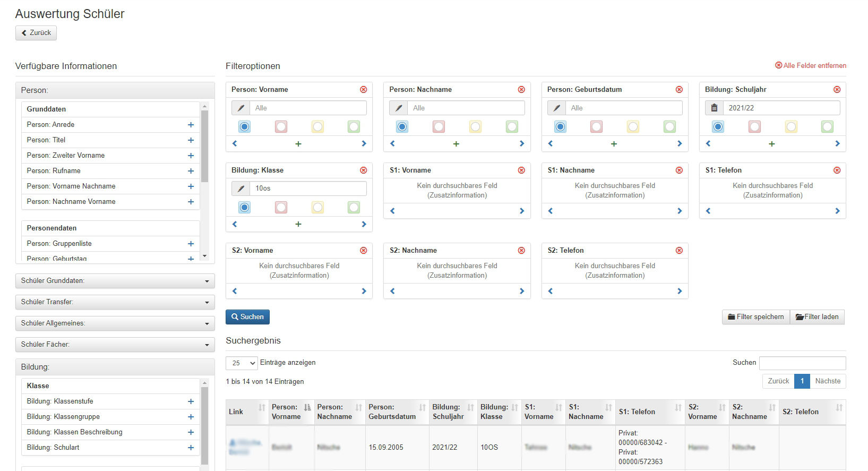The height and width of the screenshot is (471, 868).
Task: Click the Bildung list scrollbar up arrow
Action: (205, 383)
